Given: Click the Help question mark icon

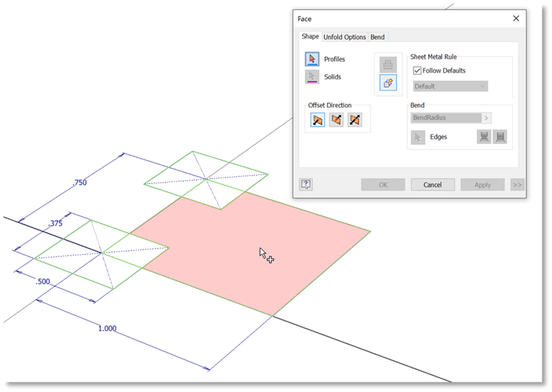Looking at the screenshot, I should point(305,184).
